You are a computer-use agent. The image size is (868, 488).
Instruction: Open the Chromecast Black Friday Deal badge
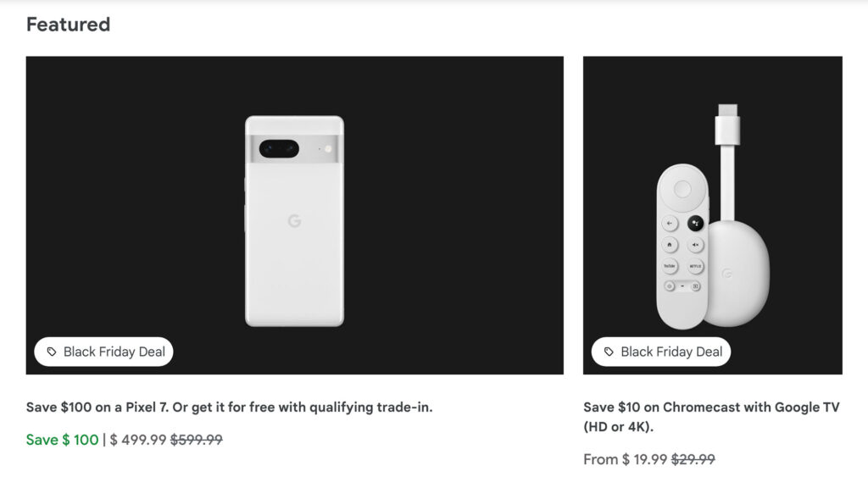click(661, 352)
